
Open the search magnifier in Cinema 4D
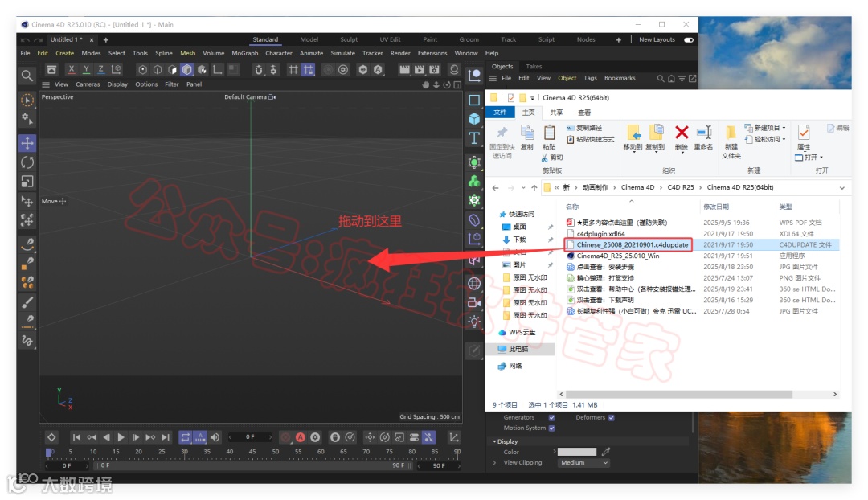(x=27, y=76)
